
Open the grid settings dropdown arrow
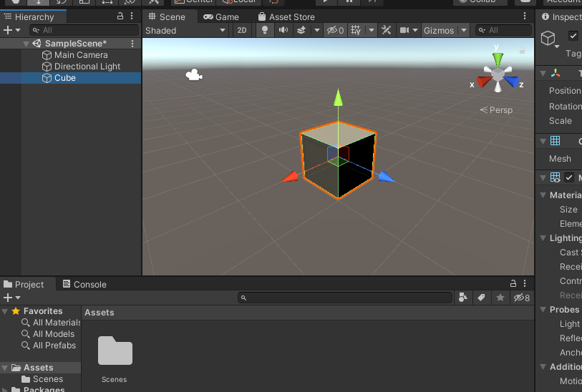point(372,30)
